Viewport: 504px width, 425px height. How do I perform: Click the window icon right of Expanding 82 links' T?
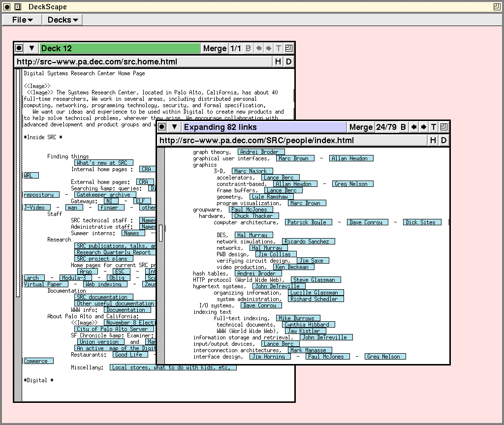443,127
